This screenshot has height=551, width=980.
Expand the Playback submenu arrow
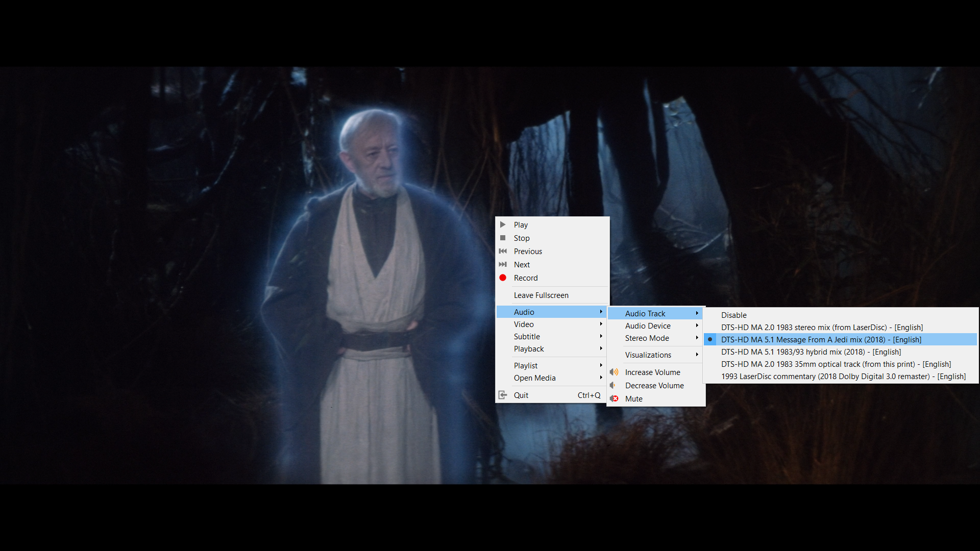601,348
